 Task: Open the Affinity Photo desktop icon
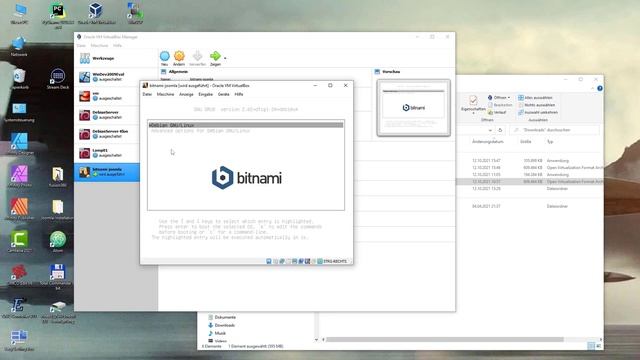click(x=19, y=176)
